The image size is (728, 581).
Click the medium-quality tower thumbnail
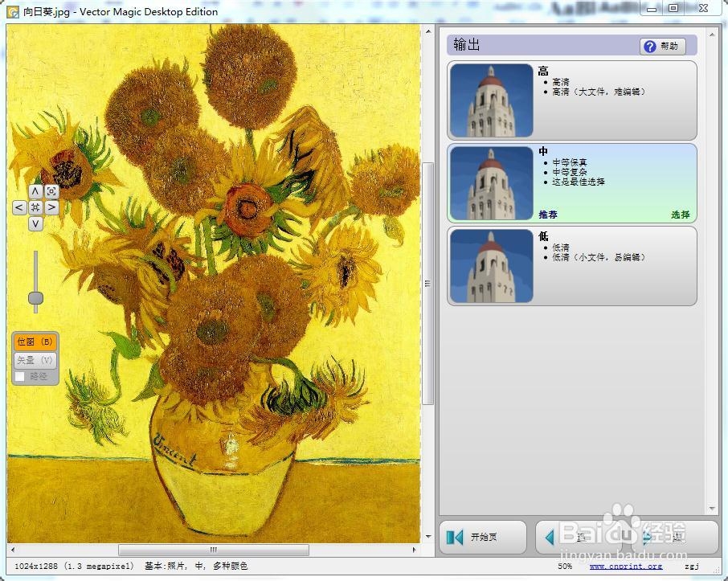[x=492, y=183]
